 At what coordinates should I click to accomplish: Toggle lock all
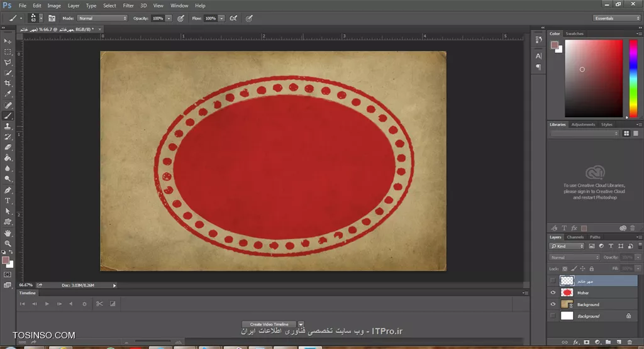[591, 269]
